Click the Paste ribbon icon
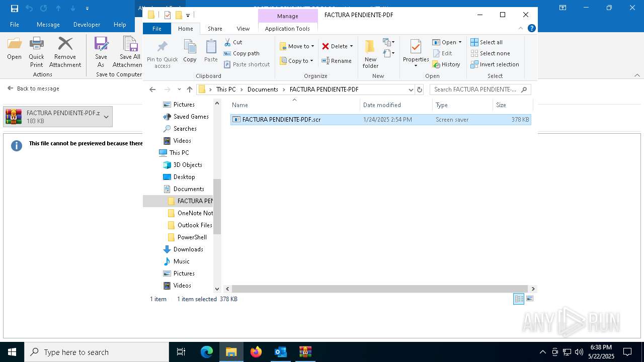Screen dimensions: 644x362 (211, 51)
